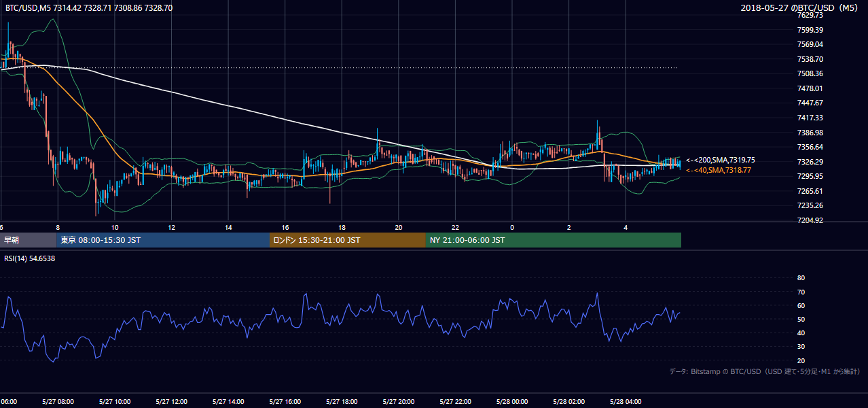Select the 早朝 session bar

coord(28,240)
